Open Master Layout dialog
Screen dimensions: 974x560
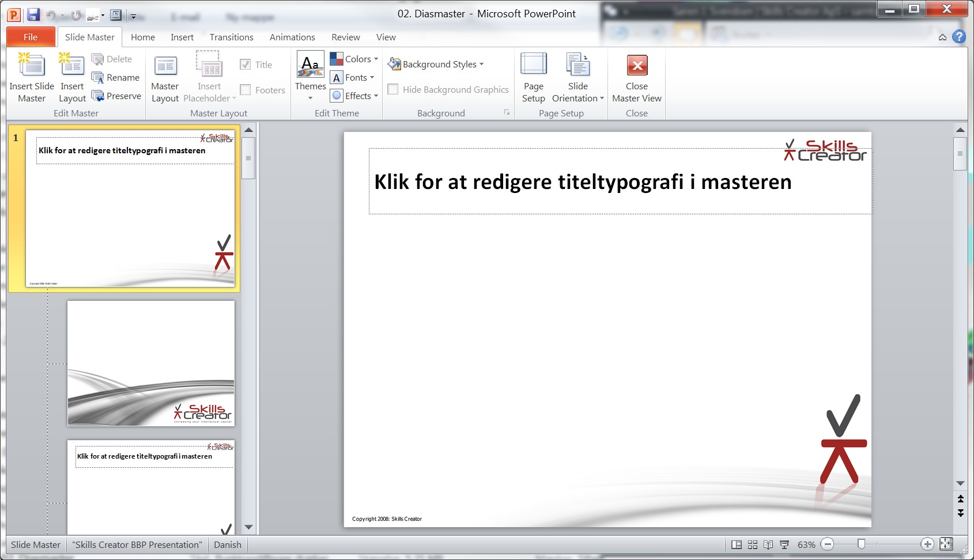coord(165,78)
